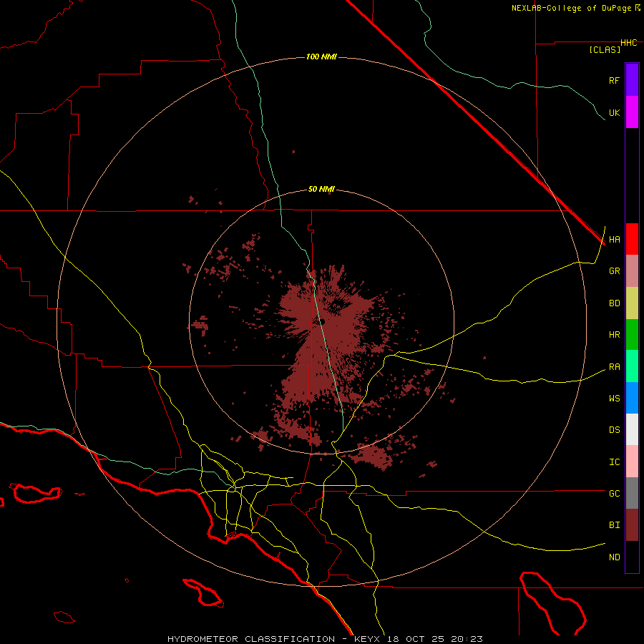Click the 'HR' legend label
644x644 pixels.
(x=614, y=335)
